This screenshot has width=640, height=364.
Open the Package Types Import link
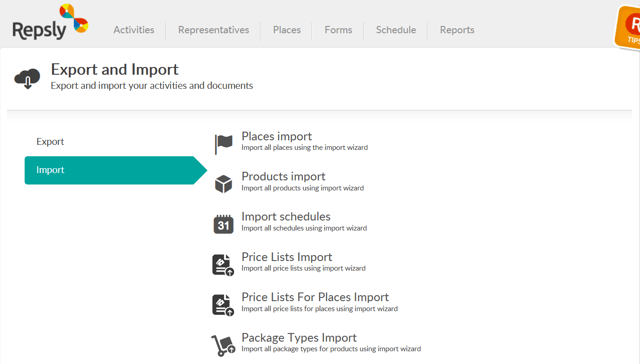(x=299, y=338)
